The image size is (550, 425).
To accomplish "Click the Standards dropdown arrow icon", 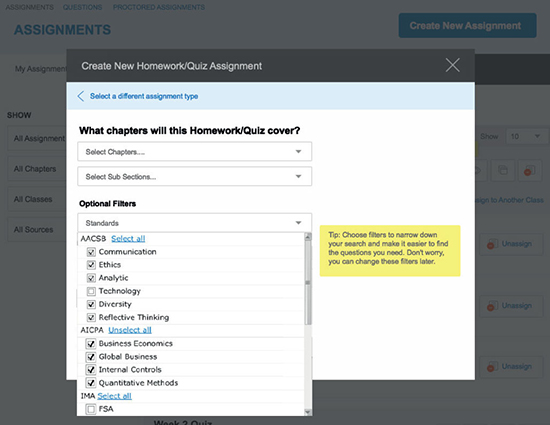I will (x=298, y=223).
